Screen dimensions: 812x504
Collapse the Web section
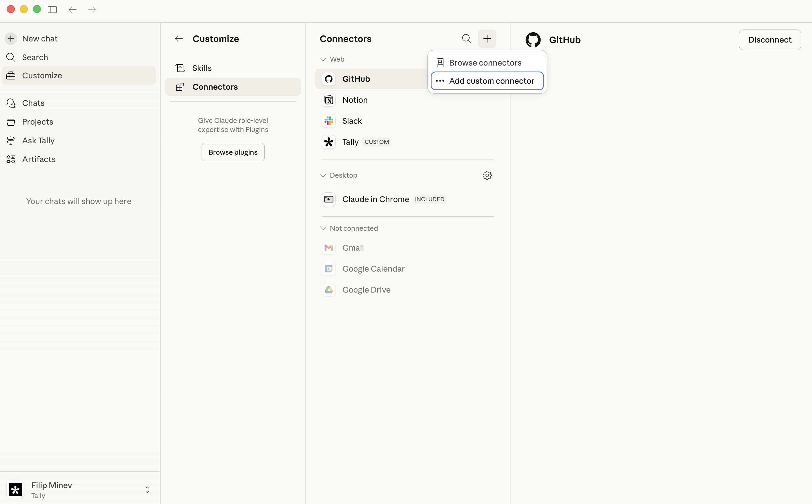click(332, 59)
